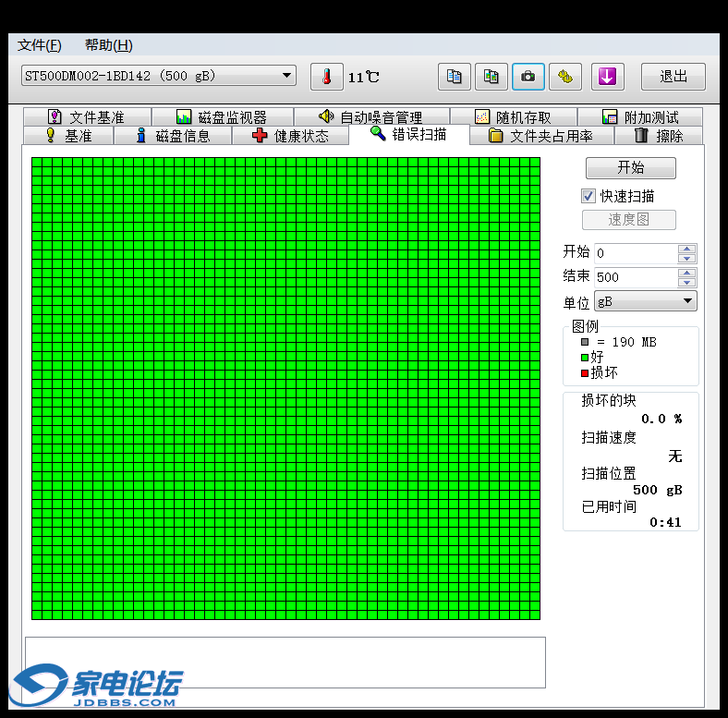The width and height of the screenshot is (728, 718).
Task: Click the 结束 value field showing 500
Action: 636,277
